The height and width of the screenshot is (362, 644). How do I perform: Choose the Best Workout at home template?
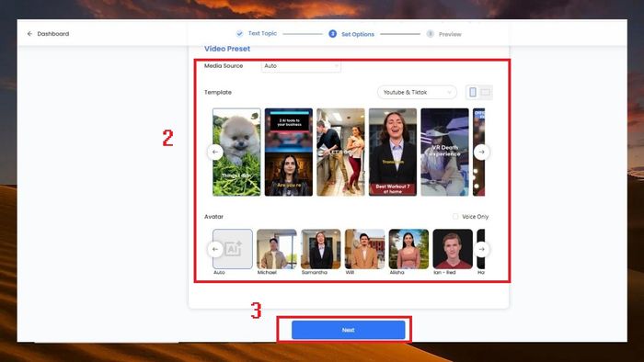click(393, 153)
